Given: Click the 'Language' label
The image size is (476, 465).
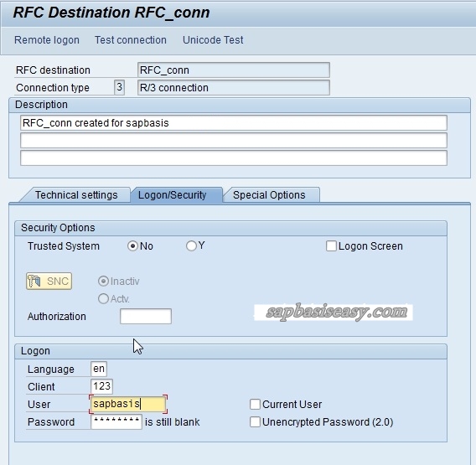Looking at the screenshot, I should click(50, 369).
